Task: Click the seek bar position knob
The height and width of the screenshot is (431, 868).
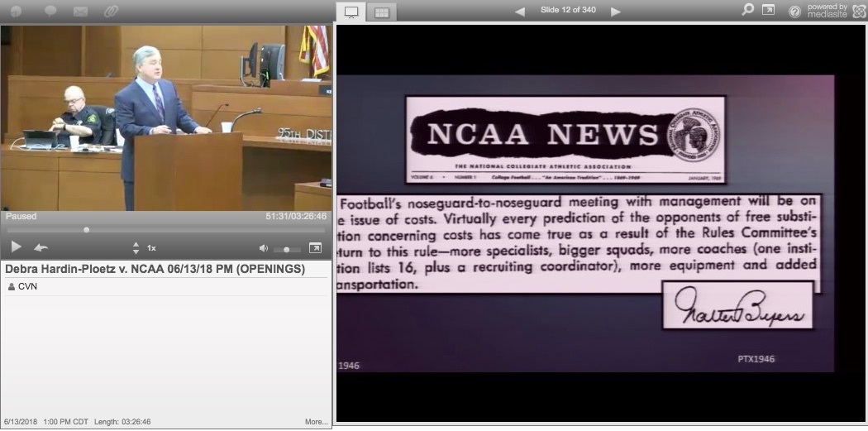Action: pos(86,229)
